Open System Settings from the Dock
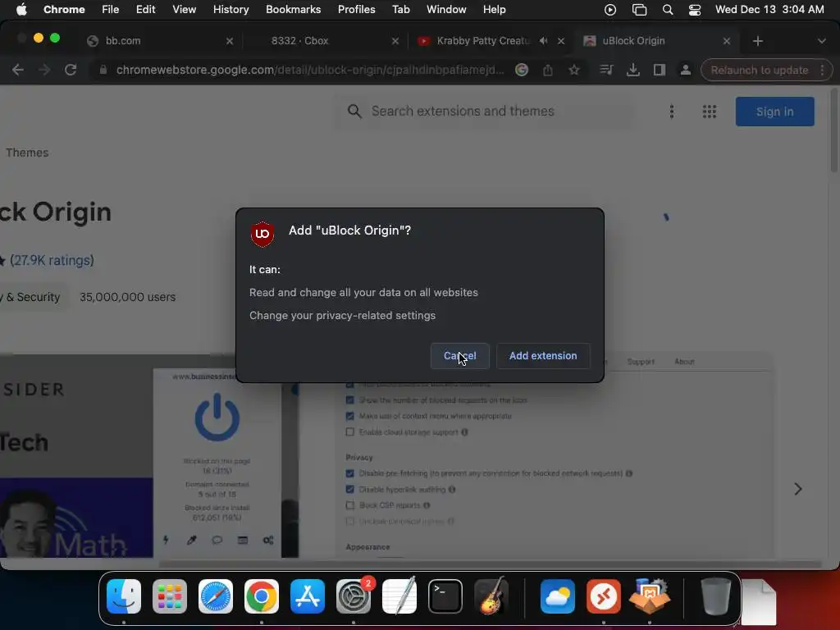 354,596
